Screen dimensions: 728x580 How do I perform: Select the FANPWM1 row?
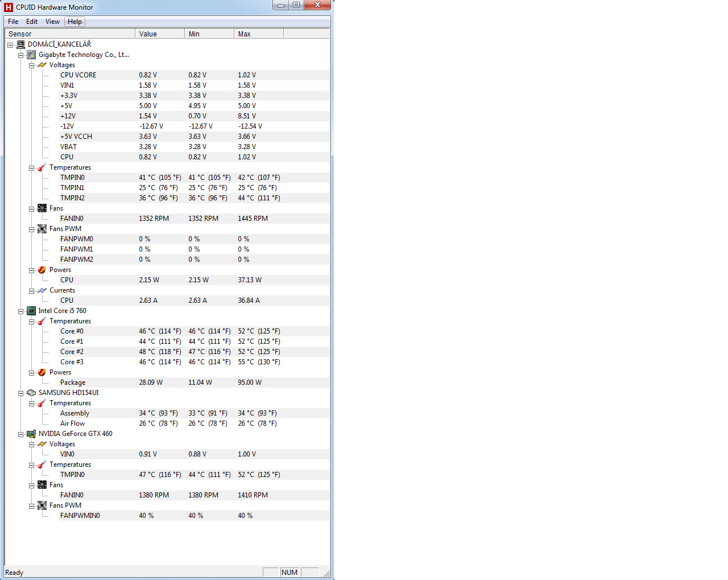195,249
